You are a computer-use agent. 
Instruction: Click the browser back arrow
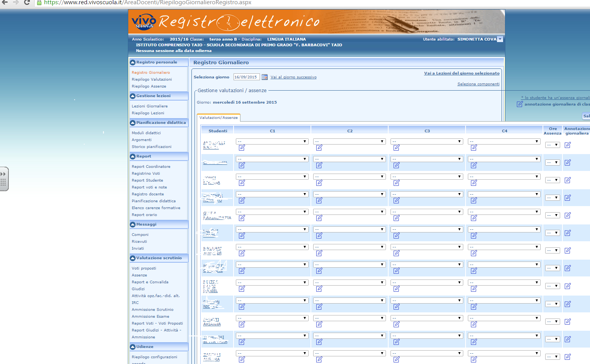[x=5, y=2]
